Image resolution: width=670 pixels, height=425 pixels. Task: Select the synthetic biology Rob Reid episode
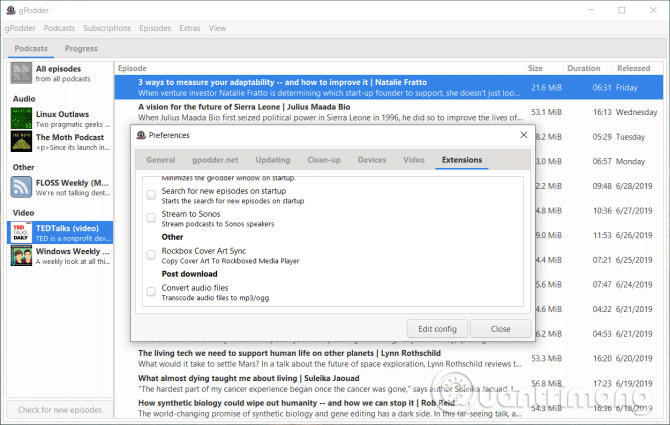click(389, 408)
